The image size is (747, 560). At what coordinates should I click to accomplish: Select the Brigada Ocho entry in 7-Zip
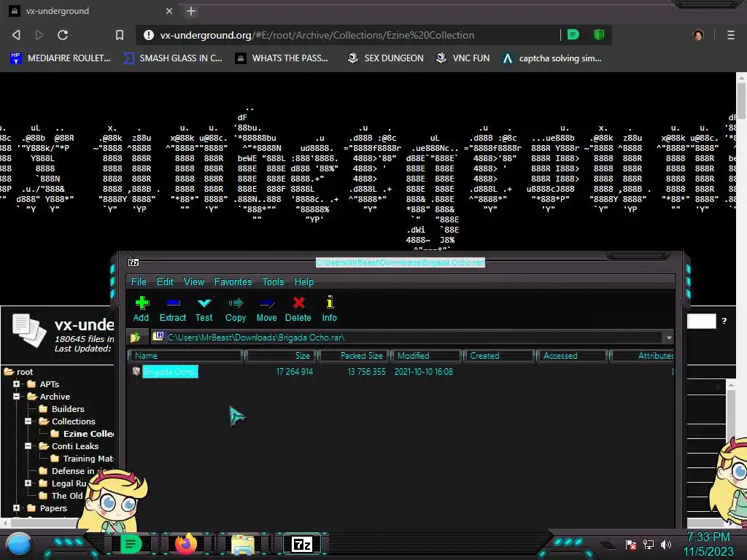point(169,371)
